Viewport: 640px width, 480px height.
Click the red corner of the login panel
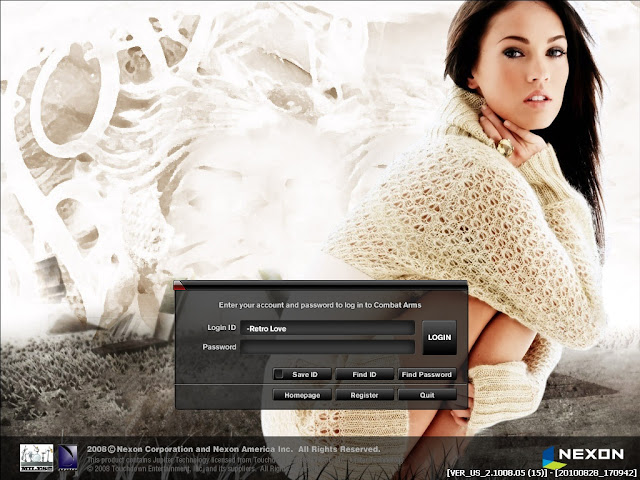coord(179,286)
